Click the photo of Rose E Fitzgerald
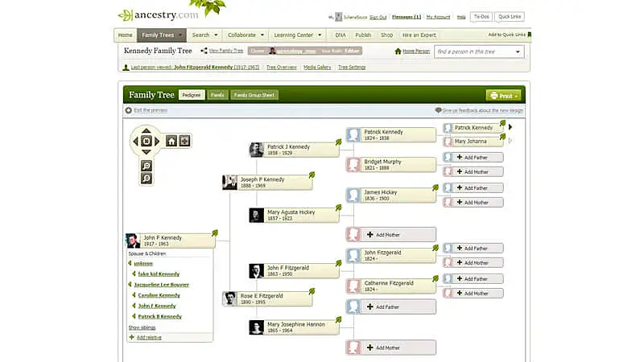The image size is (644, 362). tap(229, 298)
